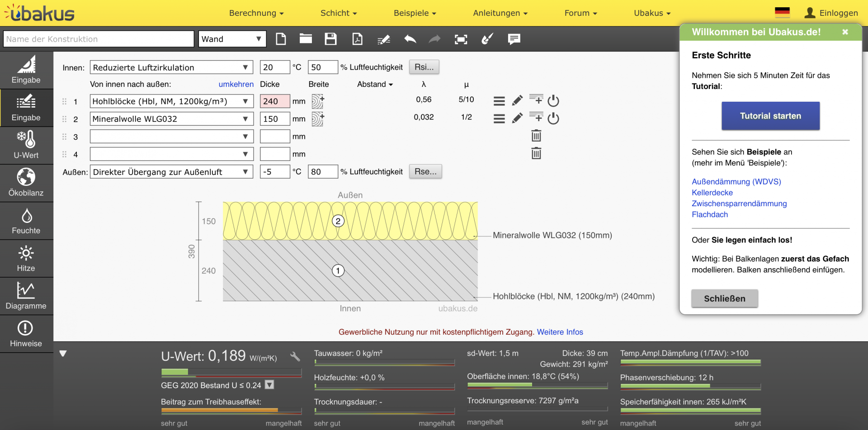Viewport: 868px width, 430px height.
Task: Open the Anleitungen menu
Action: (500, 13)
